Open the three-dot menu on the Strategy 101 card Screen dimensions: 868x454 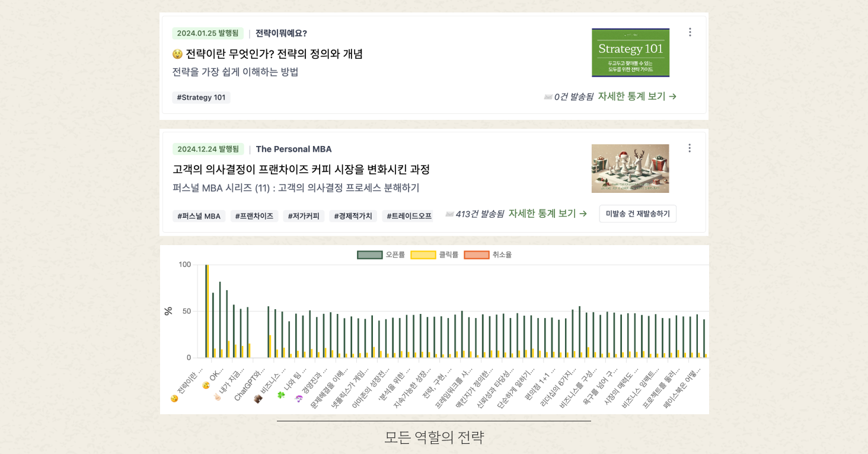690,32
